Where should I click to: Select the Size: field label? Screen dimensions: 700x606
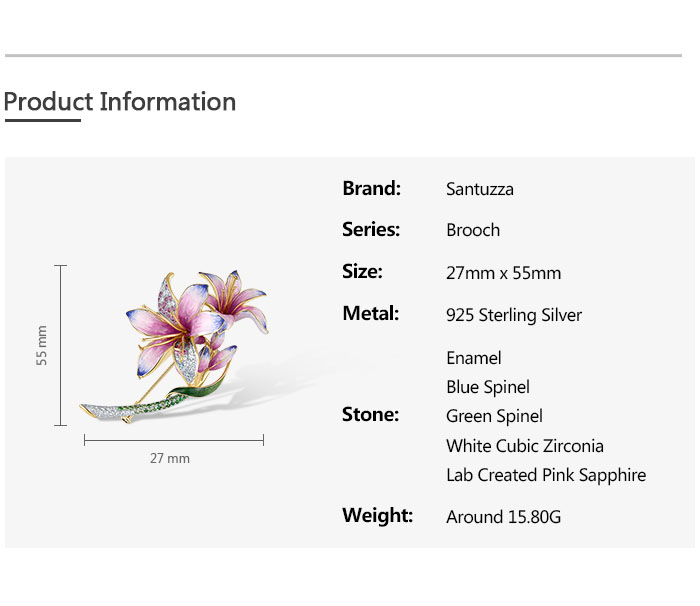point(362,271)
